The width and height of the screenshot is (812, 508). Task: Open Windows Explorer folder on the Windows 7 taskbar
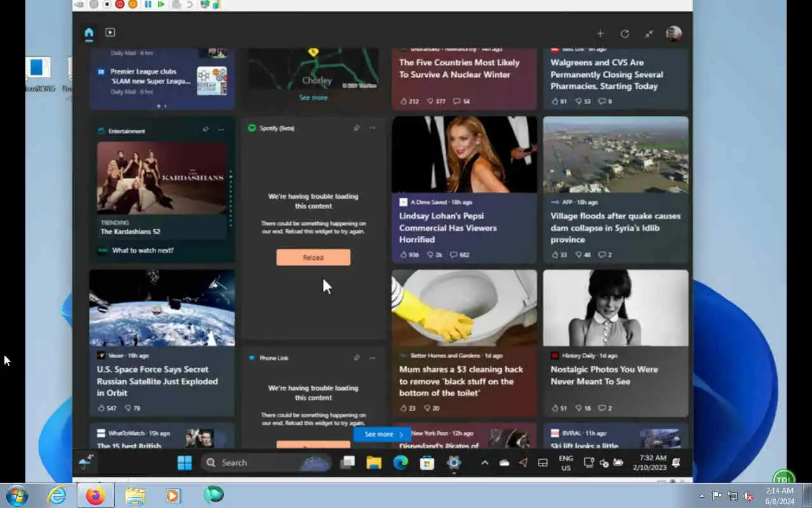point(135,495)
